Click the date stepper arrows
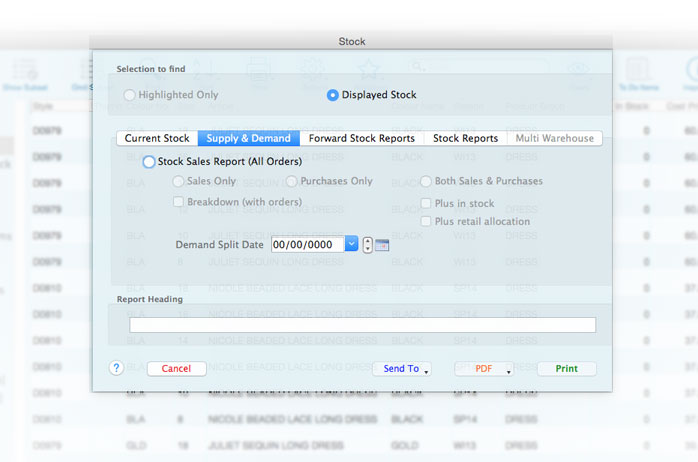Viewport: 698px width, 462px height. (x=367, y=245)
